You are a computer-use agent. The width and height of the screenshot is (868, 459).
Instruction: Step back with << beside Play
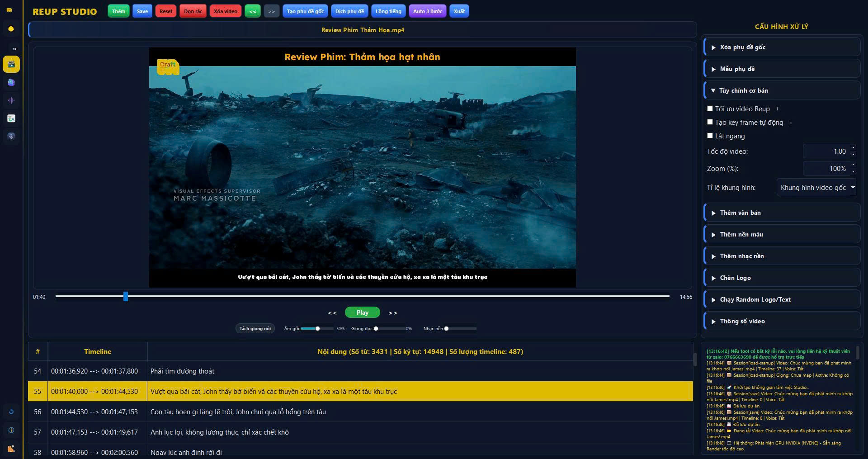pos(332,313)
